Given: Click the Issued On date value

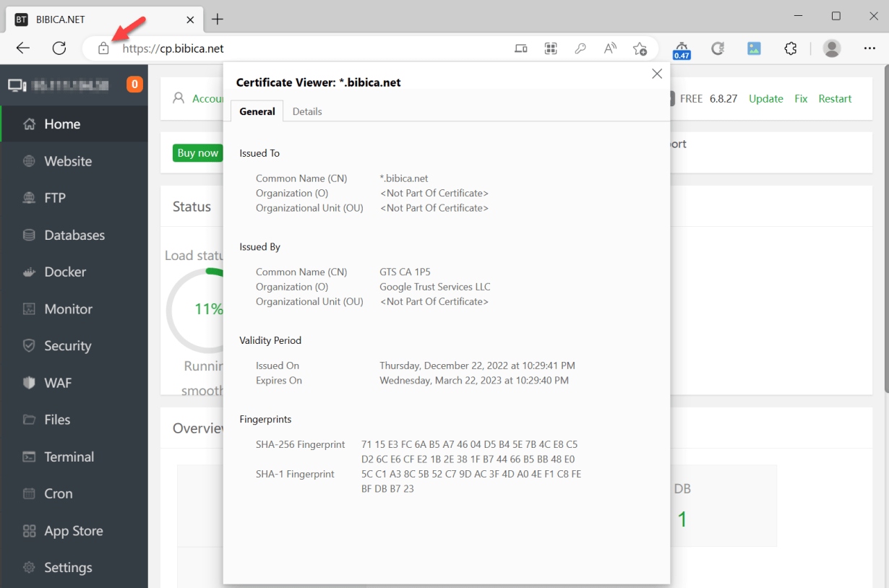Looking at the screenshot, I should (x=478, y=366).
